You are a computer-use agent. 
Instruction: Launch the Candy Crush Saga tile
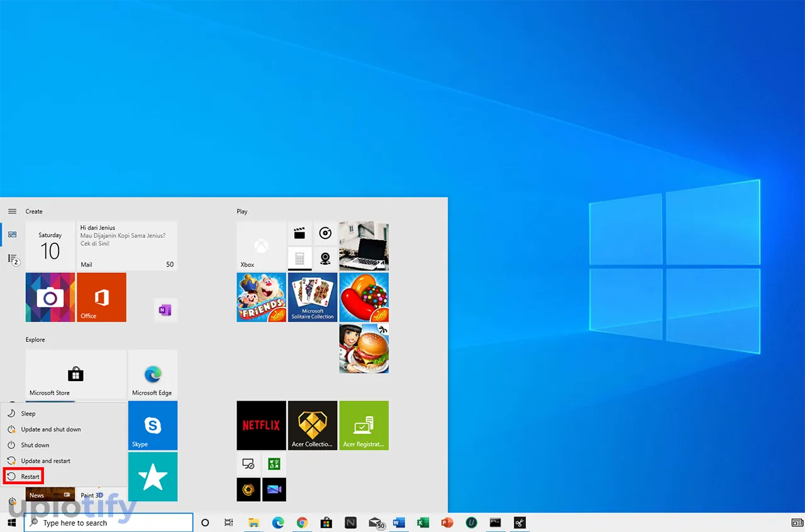[364, 297]
